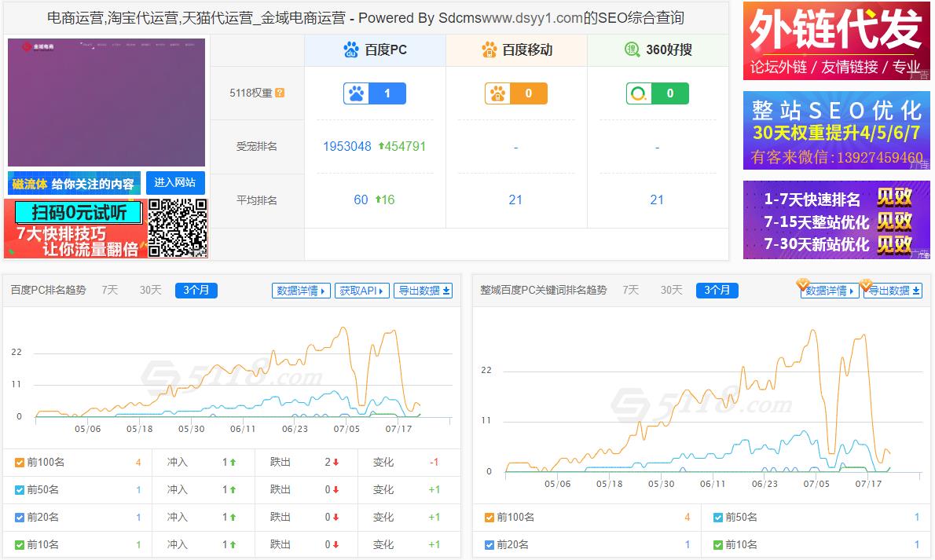Toggle 前20名 checkbox in right chart legend
The image size is (935, 560).
click(x=489, y=544)
